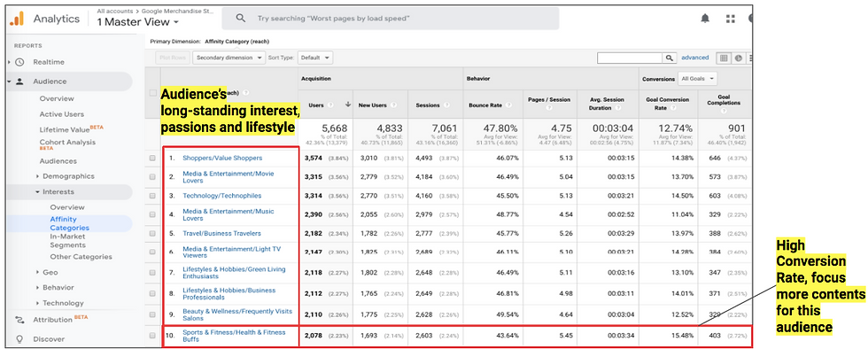Switch to pie chart view icon

(x=738, y=58)
